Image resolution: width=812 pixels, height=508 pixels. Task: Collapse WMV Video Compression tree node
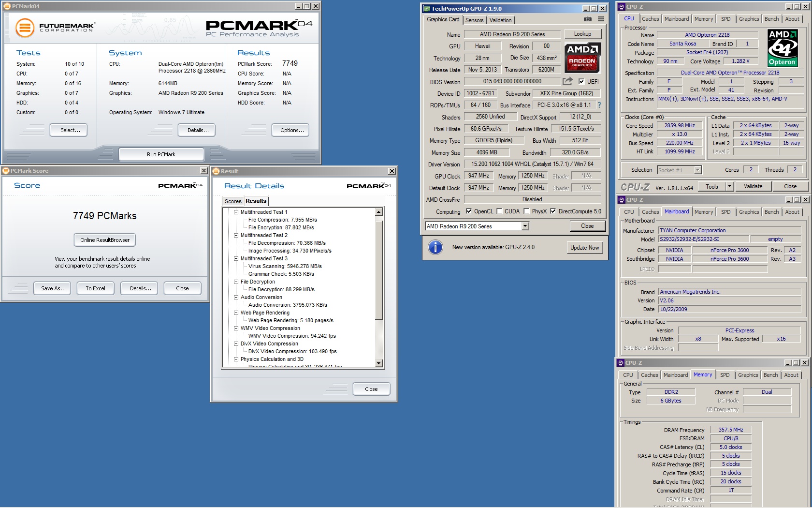coord(236,328)
